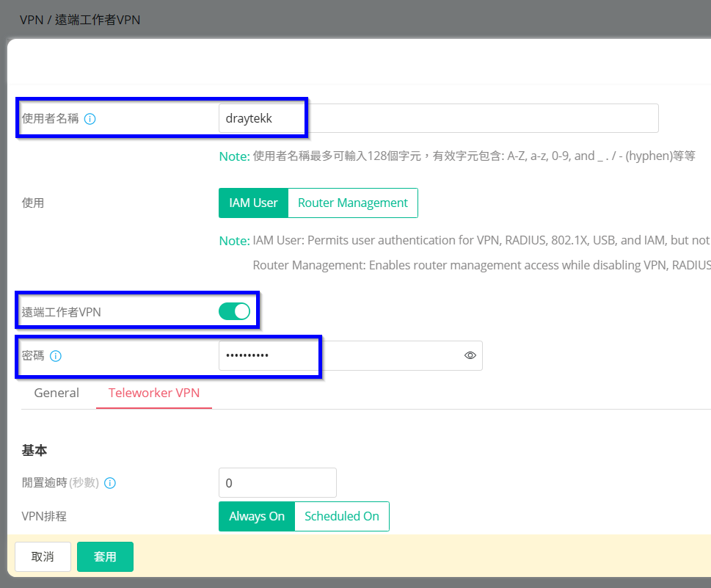Choose Always On for VPN排程
The width and height of the screenshot is (711, 588).
coord(256,516)
